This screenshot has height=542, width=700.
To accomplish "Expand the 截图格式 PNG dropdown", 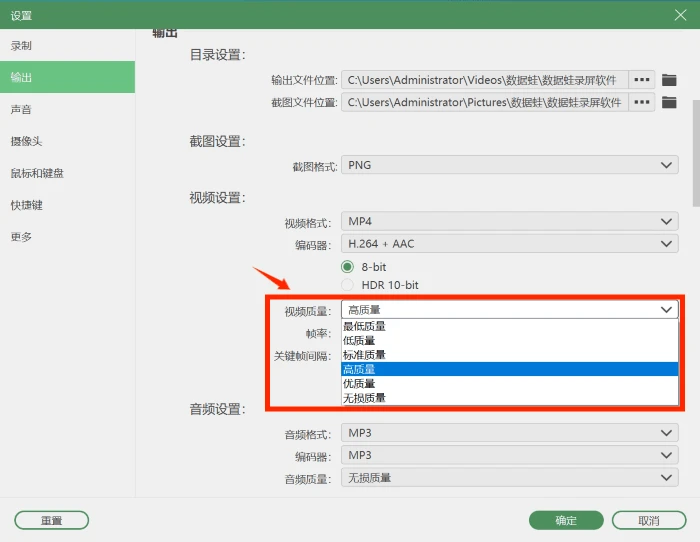I will [x=510, y=165].
